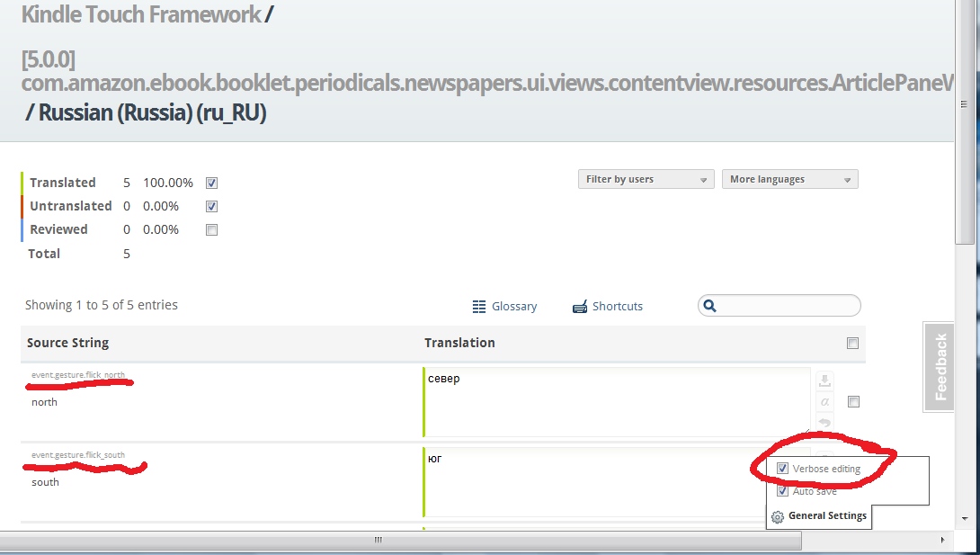Click the horizontal scrollbar right arrow
Screen dimensions: 980x555
[943, 540]
